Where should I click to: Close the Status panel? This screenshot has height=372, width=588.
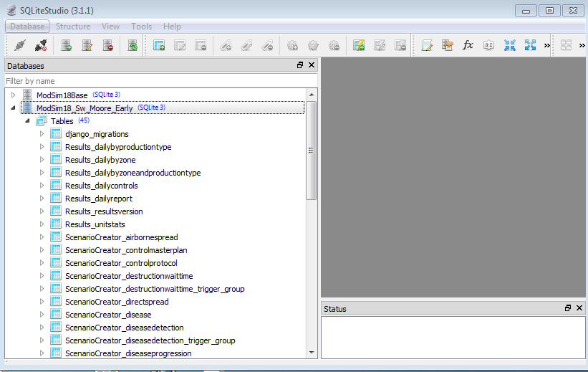coord(579,307)
